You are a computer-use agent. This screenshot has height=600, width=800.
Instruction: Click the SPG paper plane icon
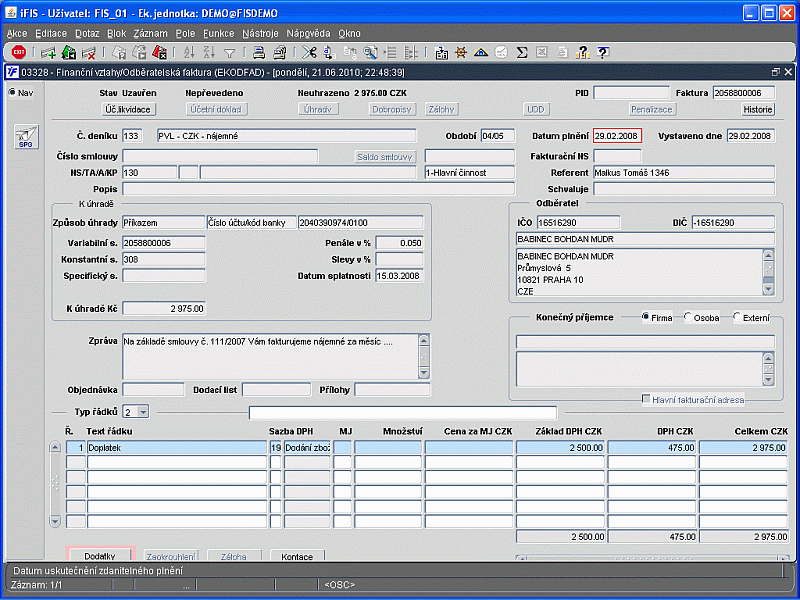pyautogui.click(x=25, y=137)
